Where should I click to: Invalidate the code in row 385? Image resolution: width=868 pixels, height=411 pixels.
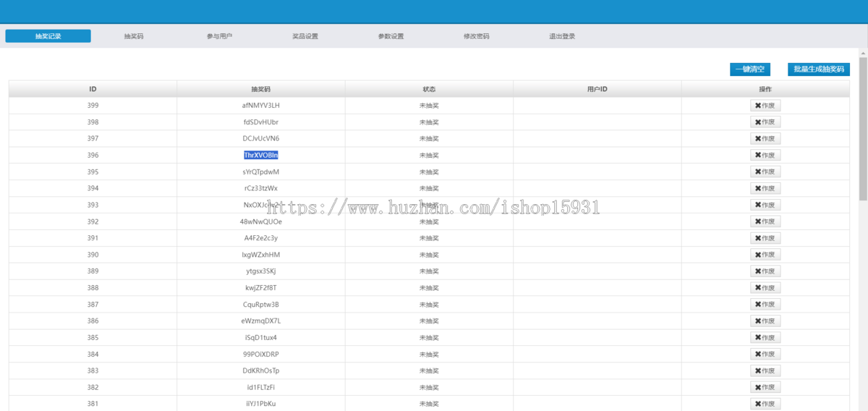click(x=765, y=338)
